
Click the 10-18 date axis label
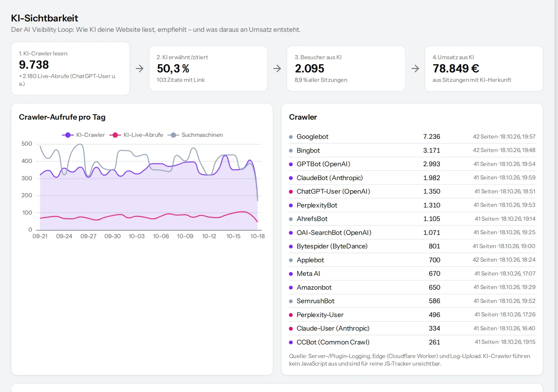tap(257, 236)
